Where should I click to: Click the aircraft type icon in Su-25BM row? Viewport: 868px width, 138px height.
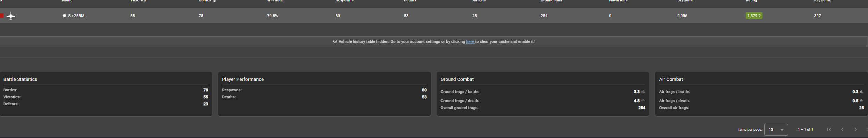tap(11, 16)
